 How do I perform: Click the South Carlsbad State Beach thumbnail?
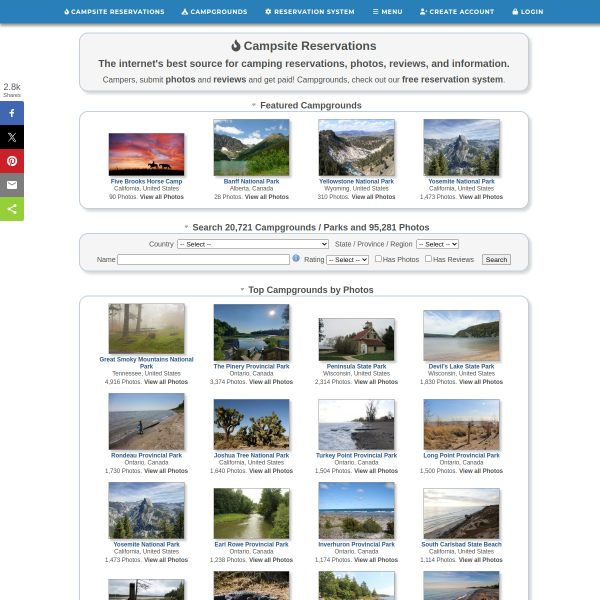pos(461,514)
